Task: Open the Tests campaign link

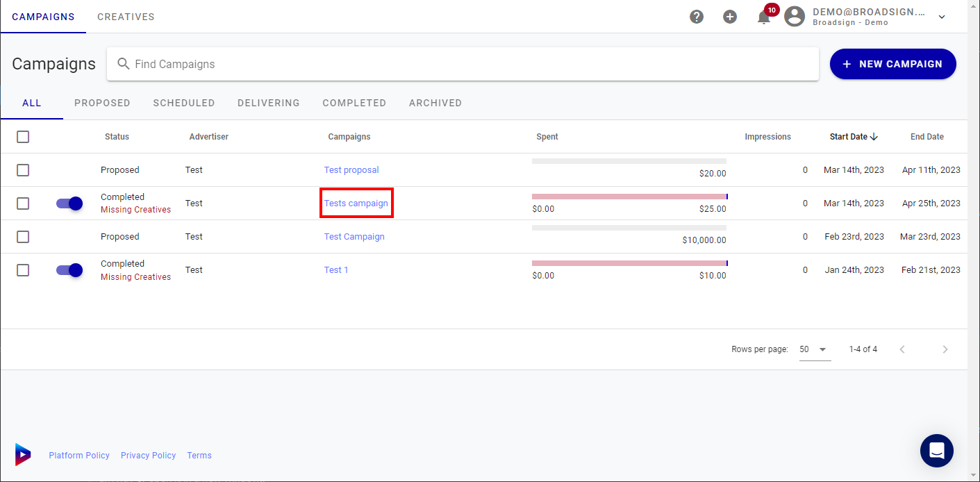Action: [x=356, y=203]
